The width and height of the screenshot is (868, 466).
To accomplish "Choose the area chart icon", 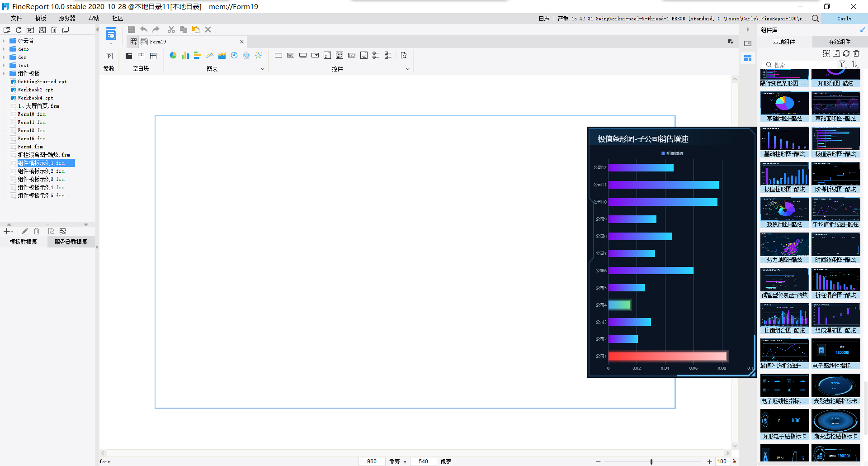I will pos(222,55).
